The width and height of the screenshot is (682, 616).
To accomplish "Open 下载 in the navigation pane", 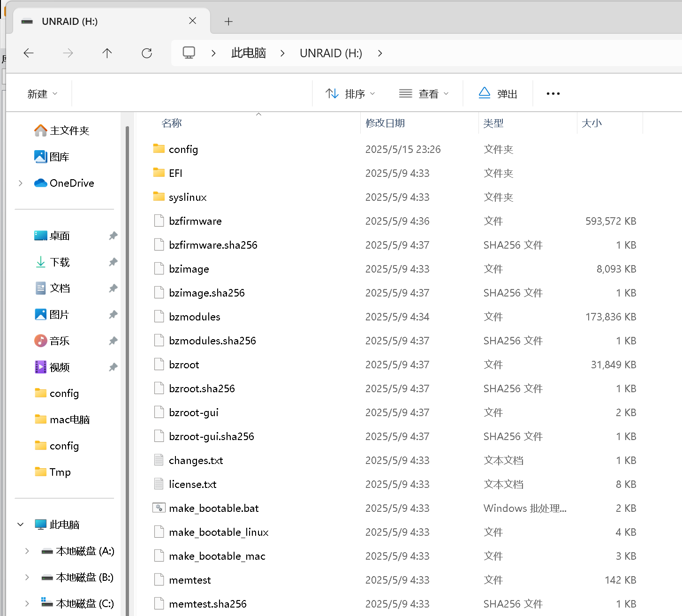I will tap(60, 262).
